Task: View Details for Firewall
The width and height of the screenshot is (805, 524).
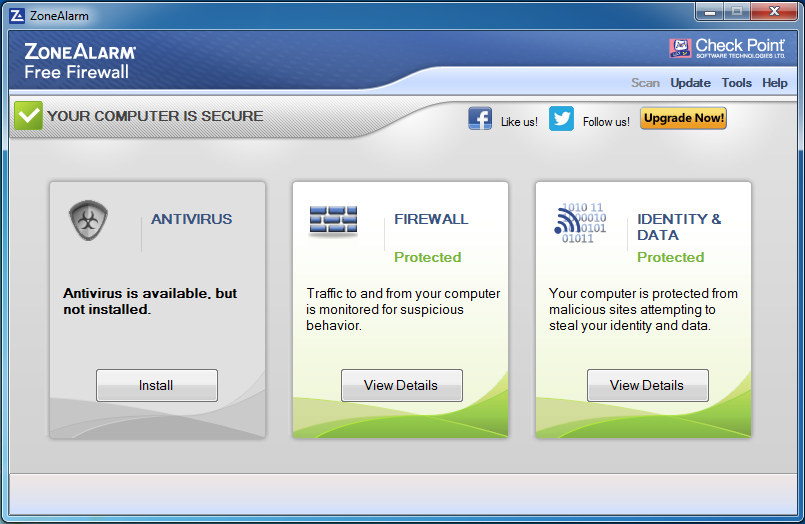Action: tap(401, 385)
